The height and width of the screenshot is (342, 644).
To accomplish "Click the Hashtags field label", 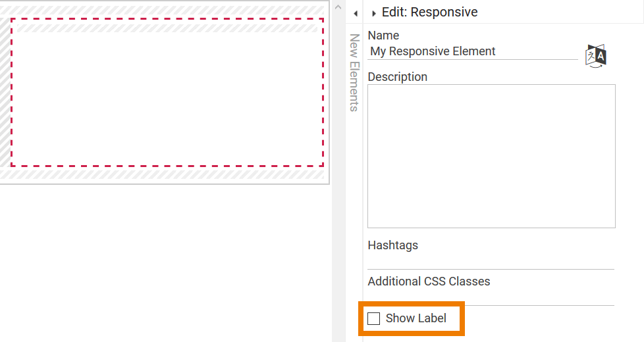I will (392, 245).
